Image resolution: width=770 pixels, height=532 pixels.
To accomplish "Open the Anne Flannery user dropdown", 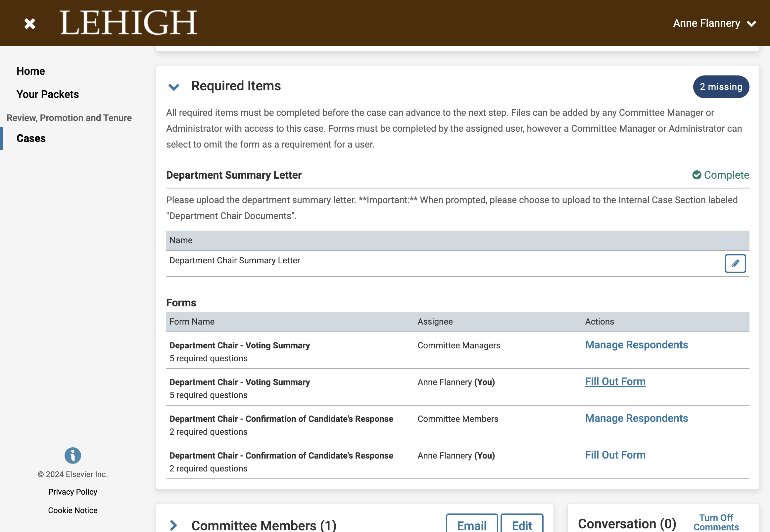I will tap(714, 23).
